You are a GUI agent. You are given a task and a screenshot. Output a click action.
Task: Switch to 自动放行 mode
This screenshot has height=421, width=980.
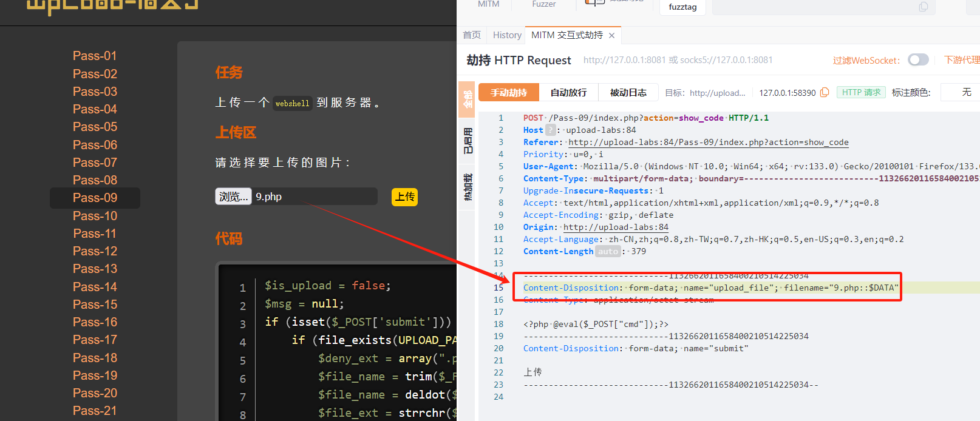click(x=568, y=92)
